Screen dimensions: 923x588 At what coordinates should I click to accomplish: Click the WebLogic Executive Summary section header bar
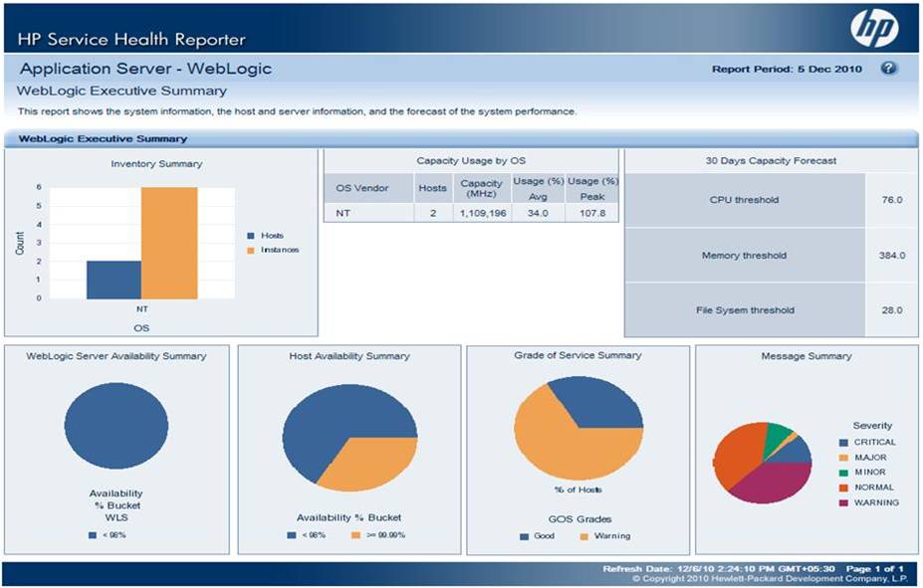coord(461,138)
